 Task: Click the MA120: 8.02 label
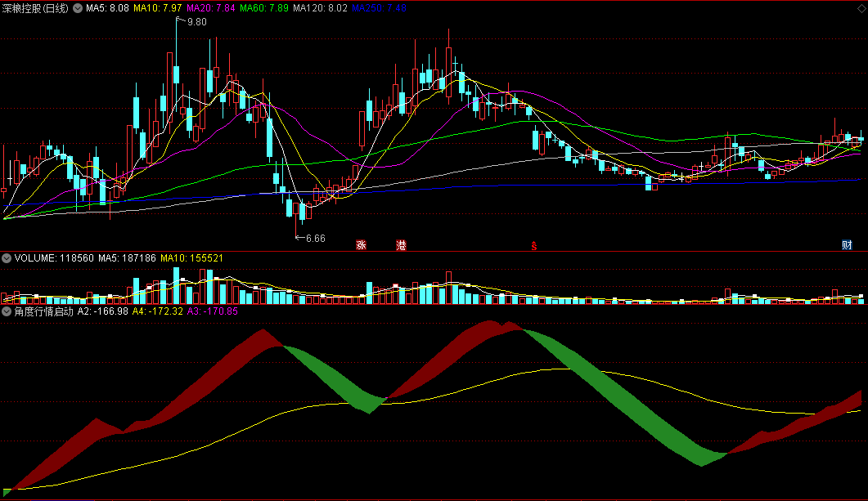320,8
